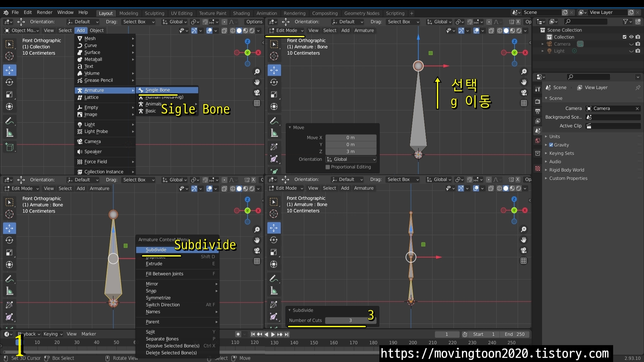
Task: Toggle the preview range clock icon
Action: click(465, 334)
